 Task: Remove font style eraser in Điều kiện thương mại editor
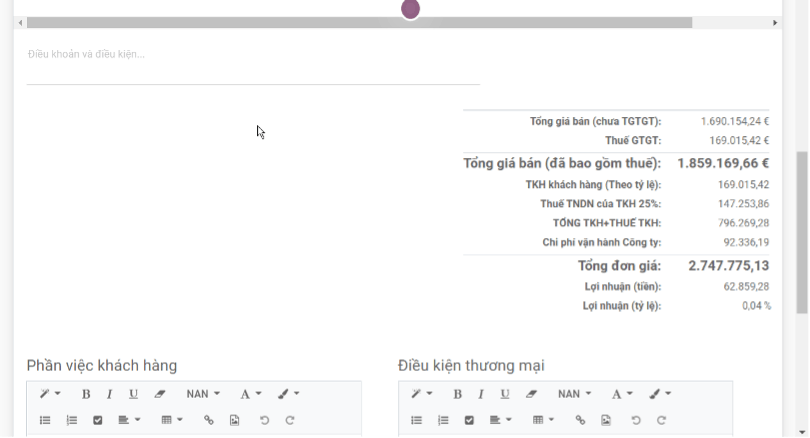531,394
